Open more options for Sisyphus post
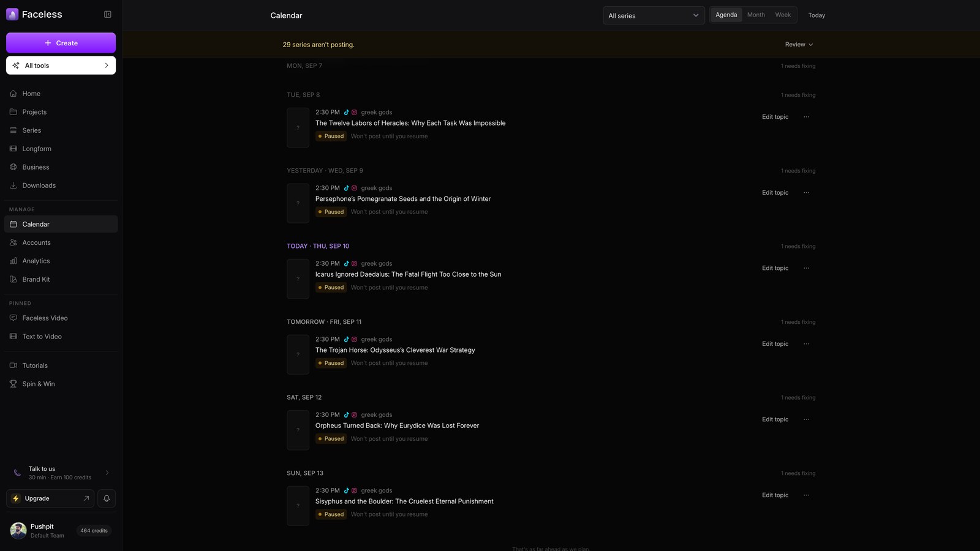 pyautogui.click(x=807, y=495)
